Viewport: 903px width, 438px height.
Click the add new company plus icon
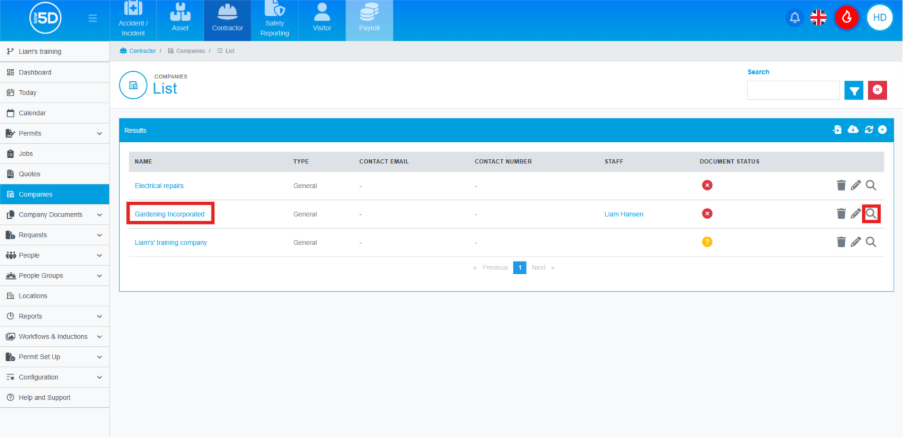click(x=882, y=130)
